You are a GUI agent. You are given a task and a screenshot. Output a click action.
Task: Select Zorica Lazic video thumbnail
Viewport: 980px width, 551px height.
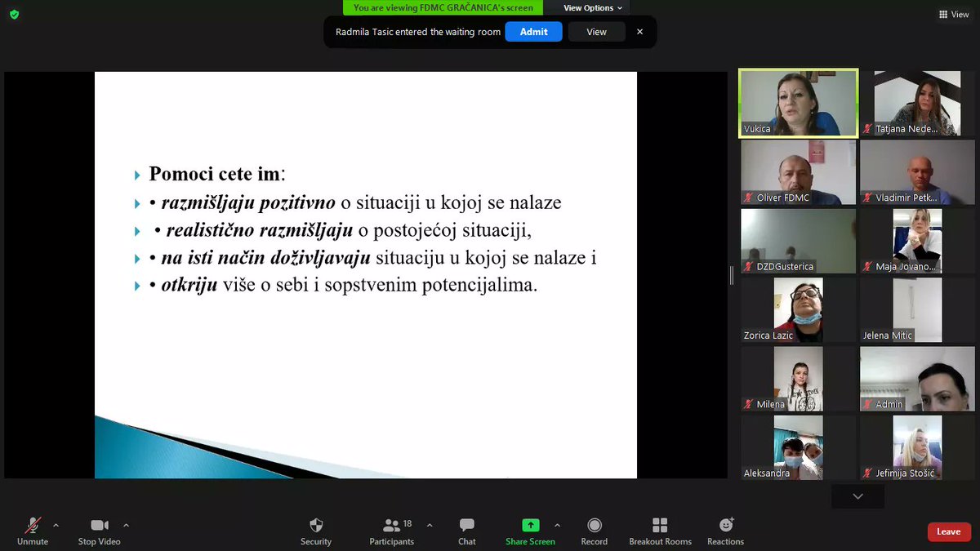(x=799, y=309)
